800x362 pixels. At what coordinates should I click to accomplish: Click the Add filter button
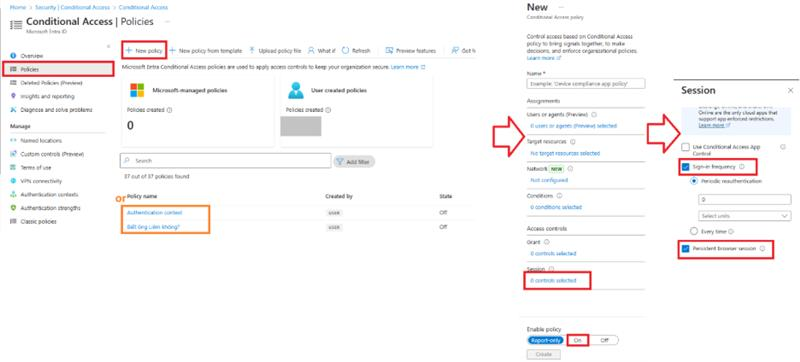coord(354,162)
